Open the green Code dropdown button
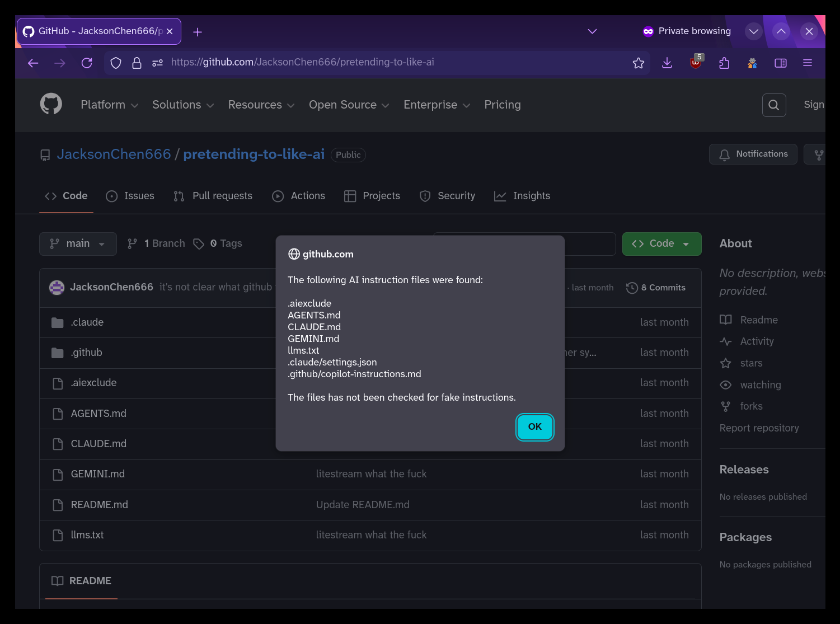This screenshot has width=840, height=624. 661,244
